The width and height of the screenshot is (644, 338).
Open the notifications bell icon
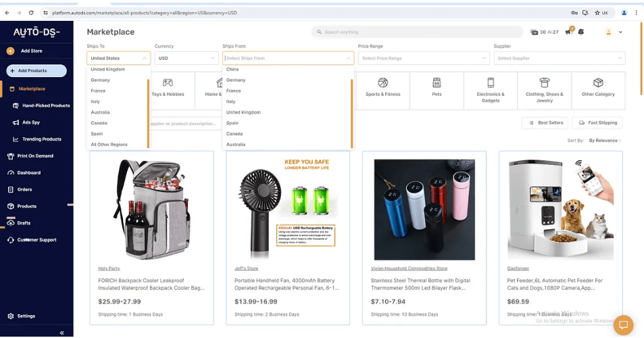pyautogui.click(x=580, y=32)
